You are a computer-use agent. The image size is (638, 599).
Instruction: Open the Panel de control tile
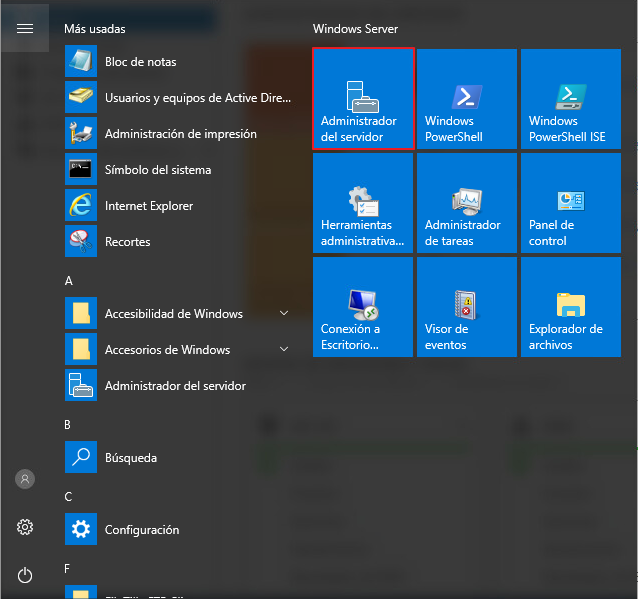[570, 203]
